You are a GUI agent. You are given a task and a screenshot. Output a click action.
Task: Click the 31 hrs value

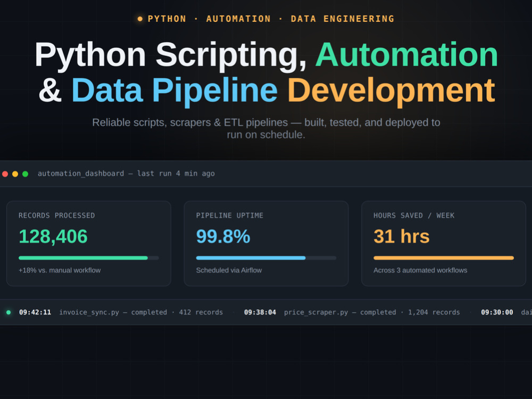point(401,237)
